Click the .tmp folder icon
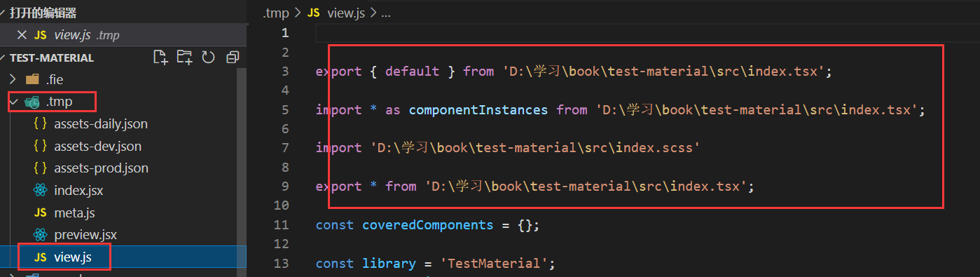Viewport: 980px width, 277px height. (32, 102)
